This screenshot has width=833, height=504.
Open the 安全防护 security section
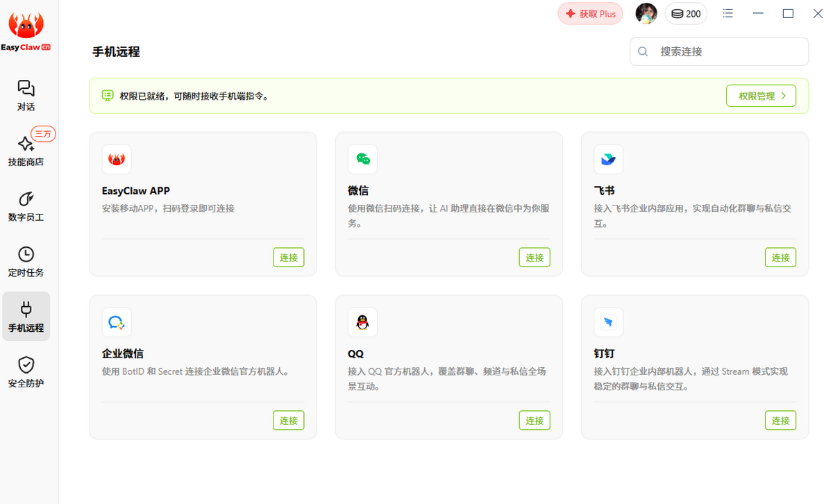(x=26, y=372)
